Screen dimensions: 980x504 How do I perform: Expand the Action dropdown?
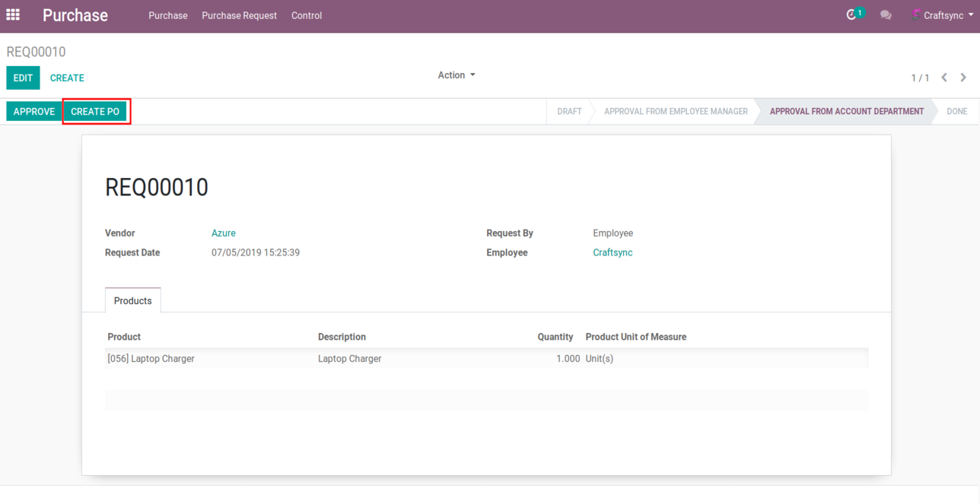pos(457,75)
